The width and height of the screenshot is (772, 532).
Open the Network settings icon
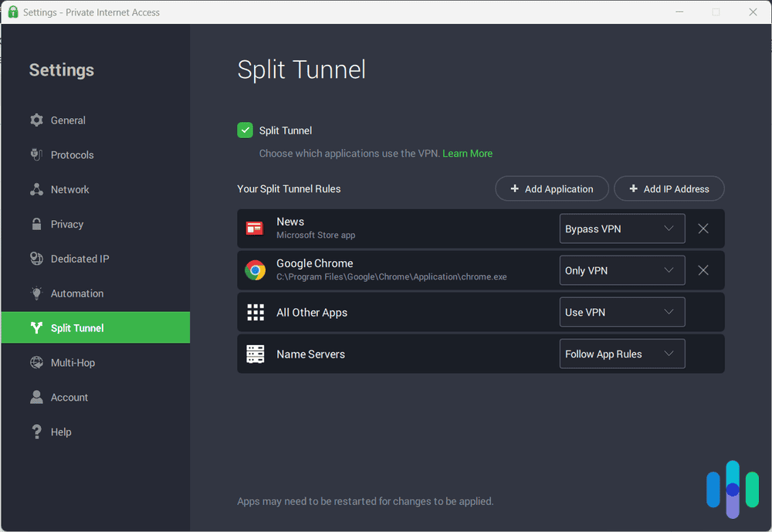point(36,189)
